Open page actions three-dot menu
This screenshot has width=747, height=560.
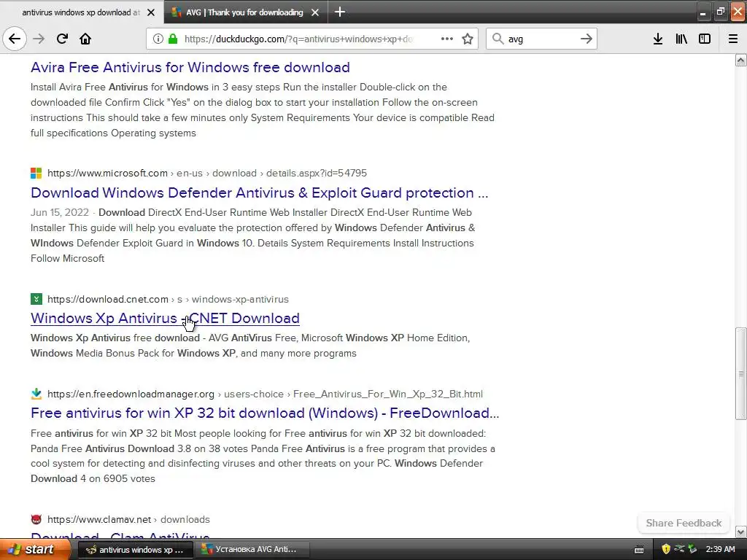click(447, 39)
